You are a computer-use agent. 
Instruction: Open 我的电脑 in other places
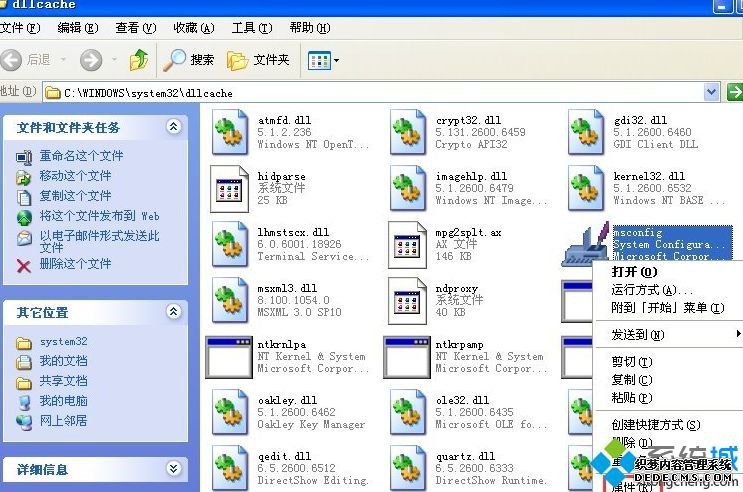(x=63, y=401)
